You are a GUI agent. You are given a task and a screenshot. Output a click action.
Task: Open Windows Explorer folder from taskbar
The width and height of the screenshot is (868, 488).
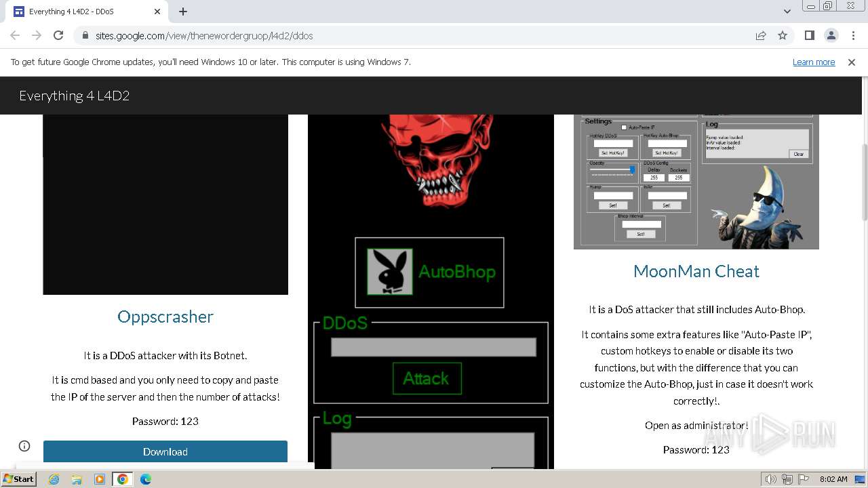[x=77, y=479]
